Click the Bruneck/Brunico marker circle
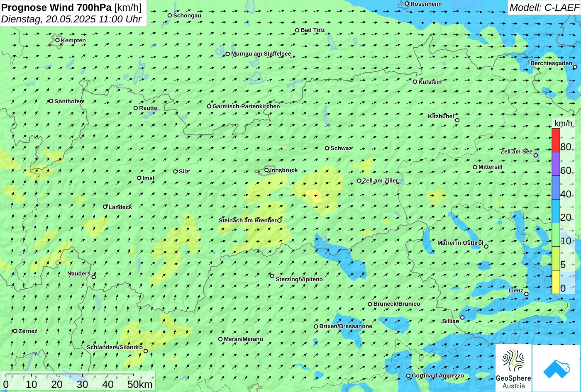This screenshot has width=581, height=392. (370, 304)
